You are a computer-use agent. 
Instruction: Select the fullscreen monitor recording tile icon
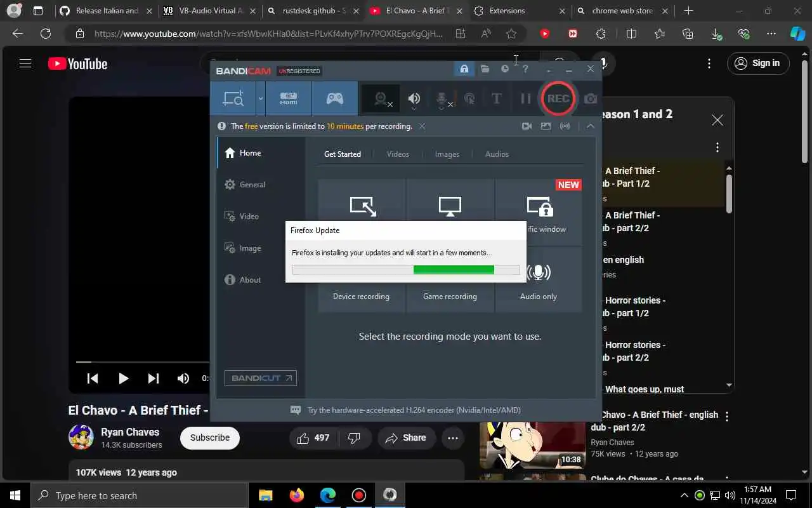point(450,206)
